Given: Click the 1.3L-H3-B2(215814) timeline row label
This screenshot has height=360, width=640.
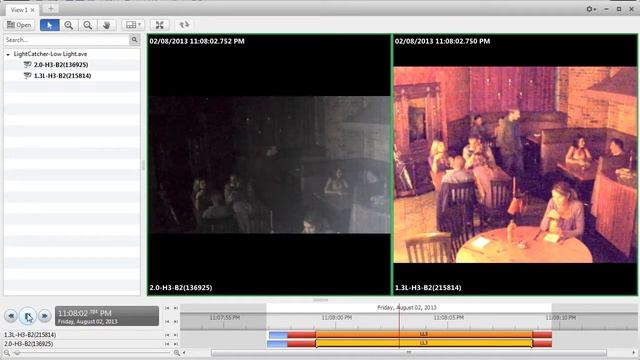Looking at the screenshot, I should (x=30, y=335).
